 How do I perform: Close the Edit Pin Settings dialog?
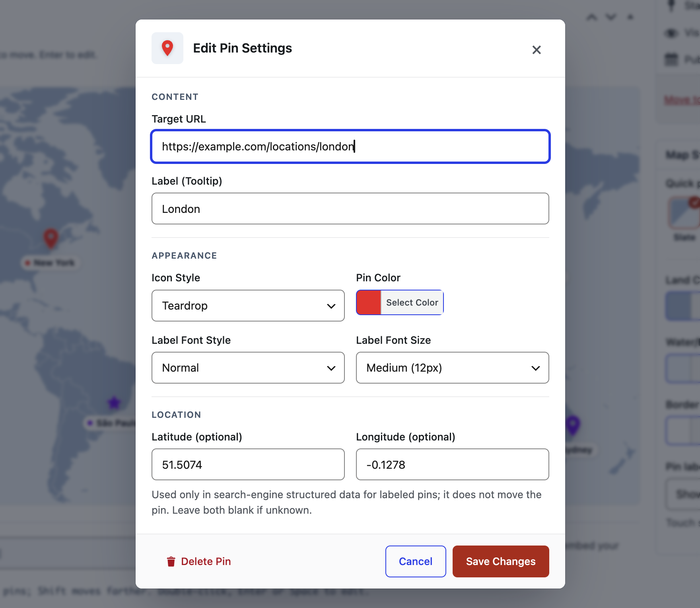[x=537, y=50]
